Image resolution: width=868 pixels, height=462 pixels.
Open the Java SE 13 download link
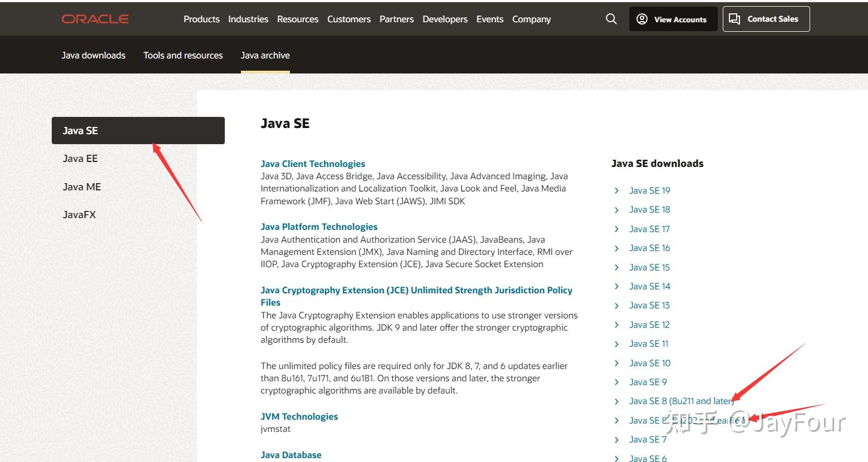coord(649,305)
